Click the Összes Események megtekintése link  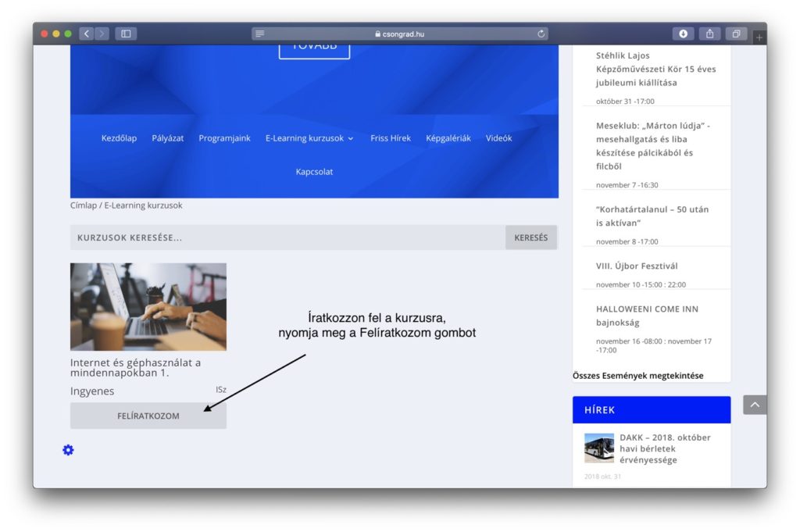[637, 376]
